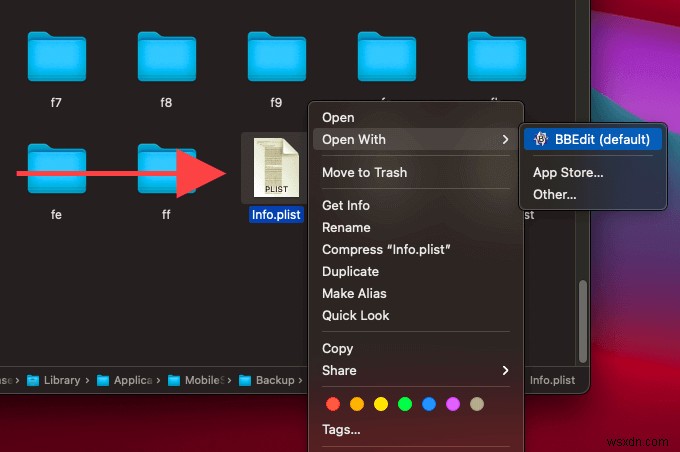Screen dimensions: 680x452
Task: Select the Info.plist file icon
Action: (275, 169)
